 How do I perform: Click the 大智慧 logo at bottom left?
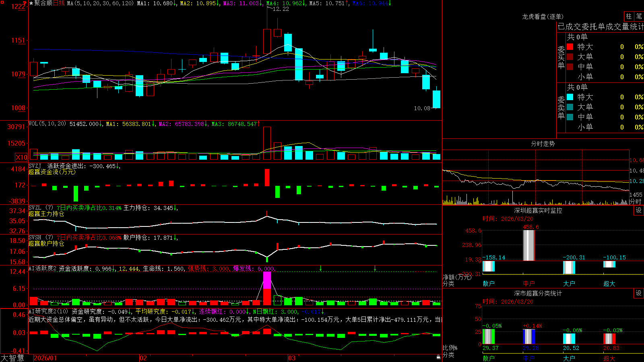pos(12,358)
